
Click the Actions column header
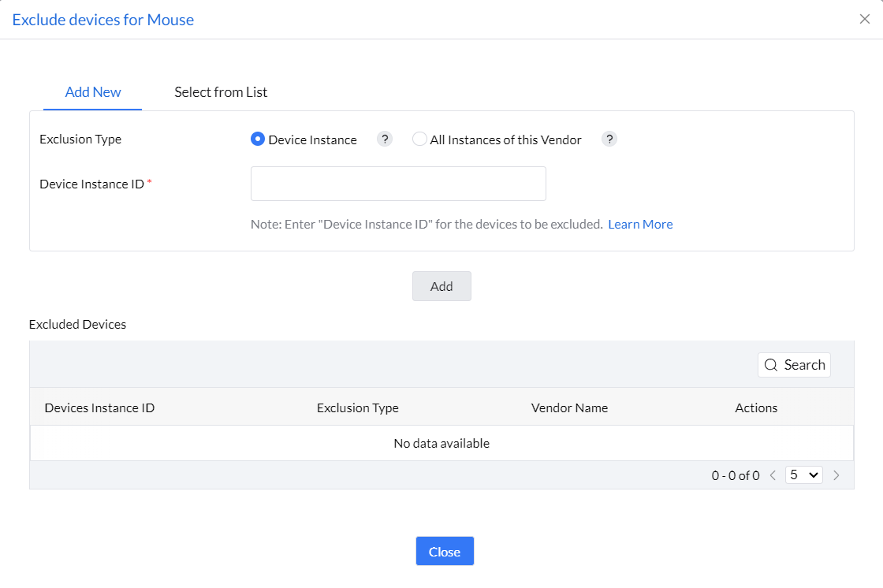756,408
